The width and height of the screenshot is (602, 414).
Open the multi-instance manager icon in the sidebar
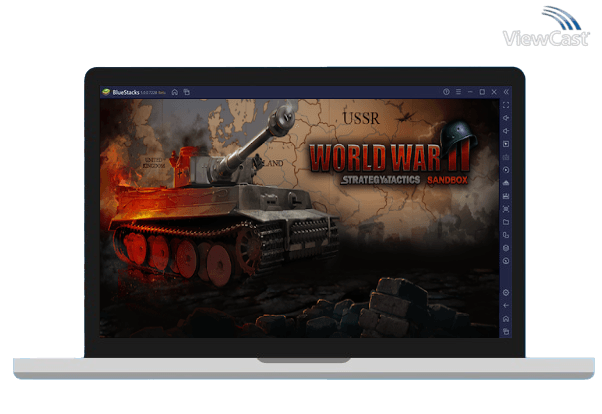pyautogui.click(x=506, y=235)
